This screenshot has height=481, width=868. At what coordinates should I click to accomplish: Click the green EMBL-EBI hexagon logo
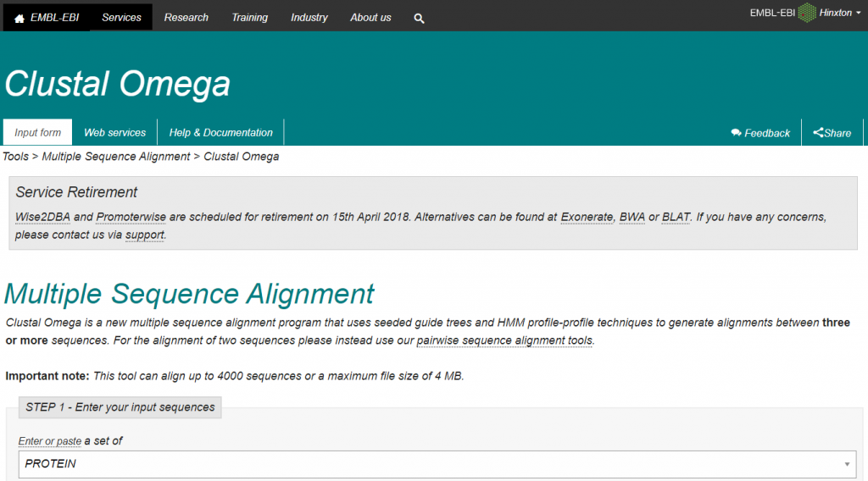(807, 13)
